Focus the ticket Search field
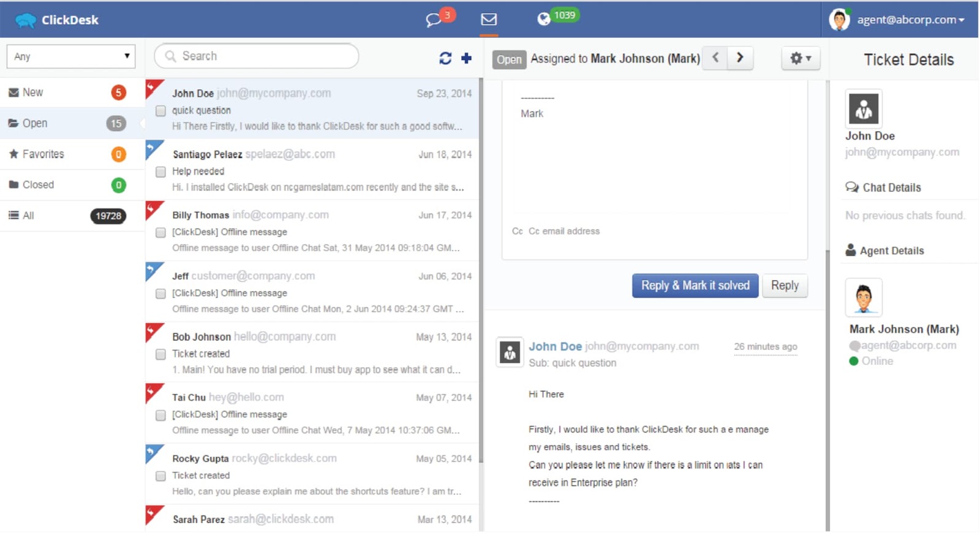 257,56
